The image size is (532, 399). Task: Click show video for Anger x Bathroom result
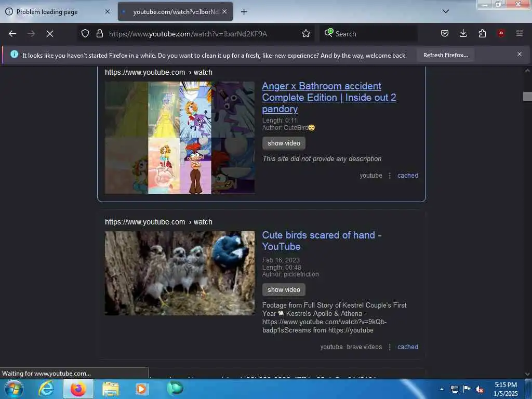[284, 143]
